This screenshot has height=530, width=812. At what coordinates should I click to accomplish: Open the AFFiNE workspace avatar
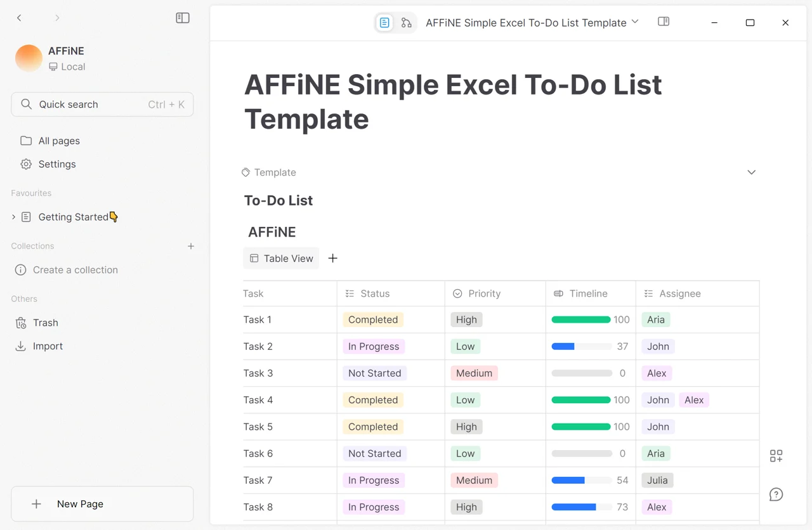[29, 58]
